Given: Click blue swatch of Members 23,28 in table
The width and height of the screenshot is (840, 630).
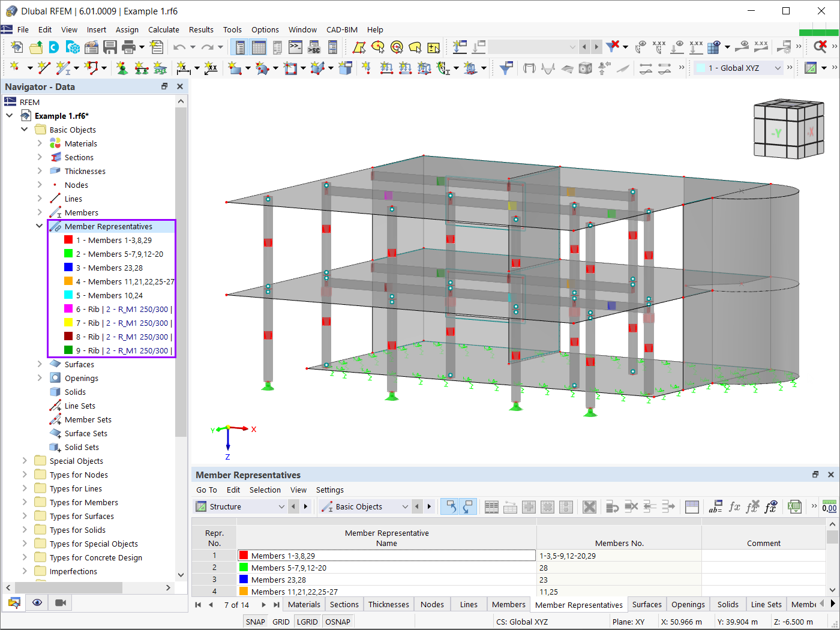Looking at the screenshot, I should point(244,580).
